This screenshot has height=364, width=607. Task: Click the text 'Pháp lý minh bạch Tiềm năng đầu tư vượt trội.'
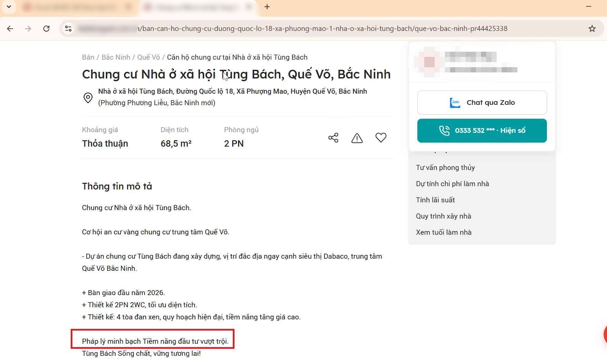pyautogui.click(x=155, y=341)
